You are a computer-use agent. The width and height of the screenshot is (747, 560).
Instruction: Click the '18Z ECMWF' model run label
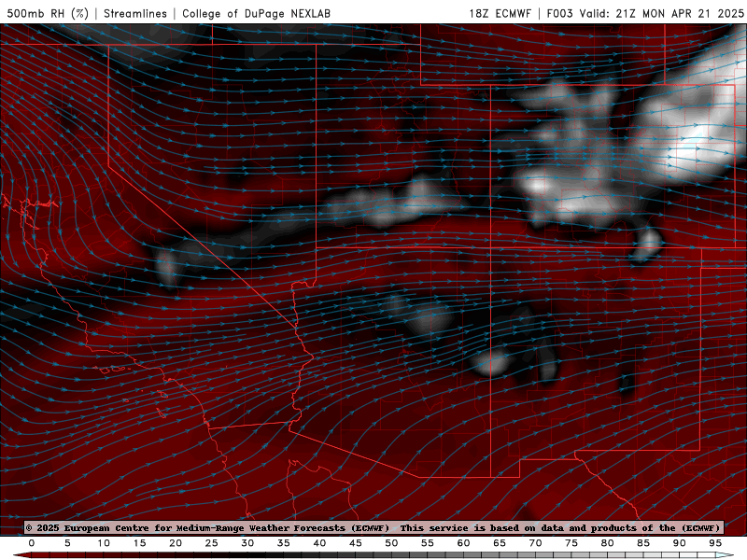click(x=500, y=13)
